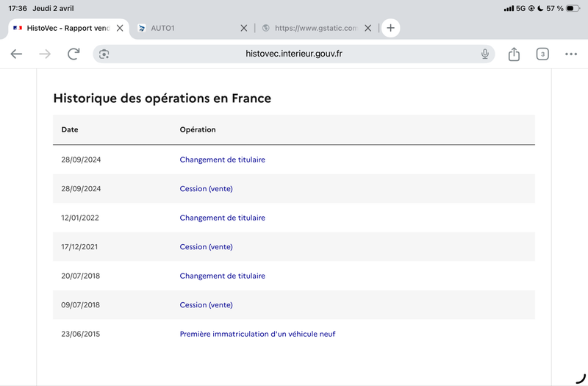Image resolution: width=588 pixels, height=386 pixels.
Task: Tap the lens search icon in address bar
Action: point(104,54)
